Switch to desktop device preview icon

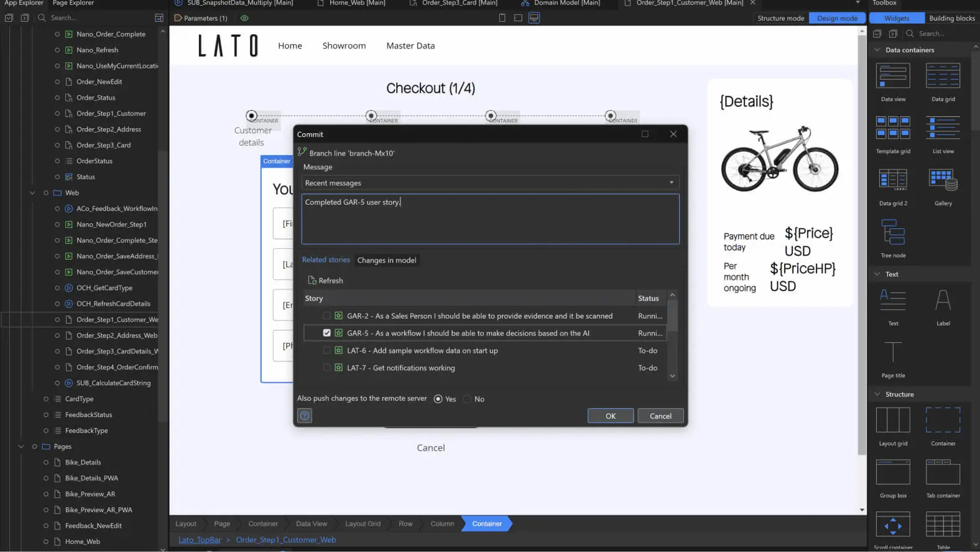click(534, 18)
